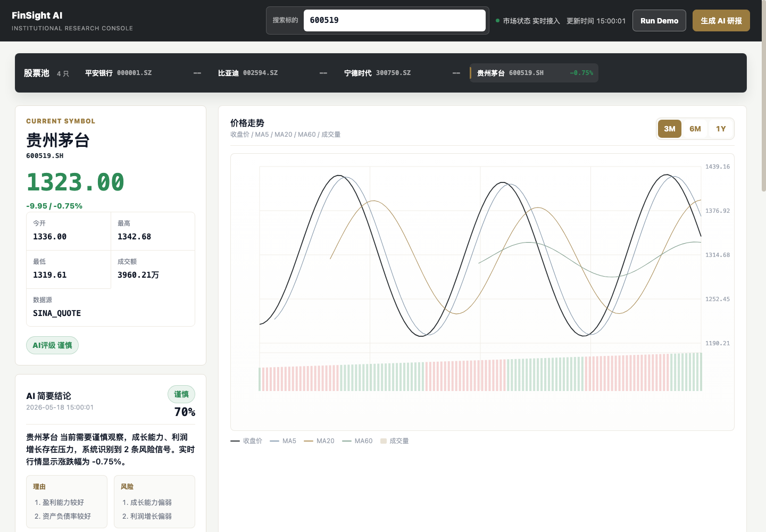Click the Run Demo button
This screenshot has height=532, width=766.
pyautogui.click(x=659, y=21)
